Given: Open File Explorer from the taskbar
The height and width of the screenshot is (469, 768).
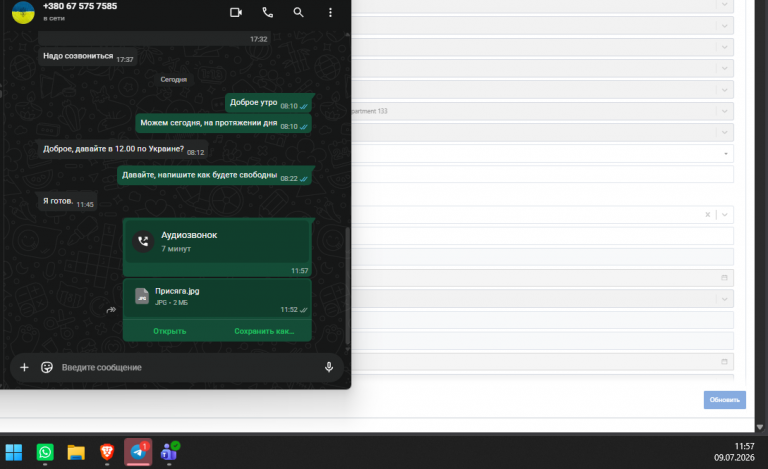Looking at the screenshot, I should [x=76, y=452].
